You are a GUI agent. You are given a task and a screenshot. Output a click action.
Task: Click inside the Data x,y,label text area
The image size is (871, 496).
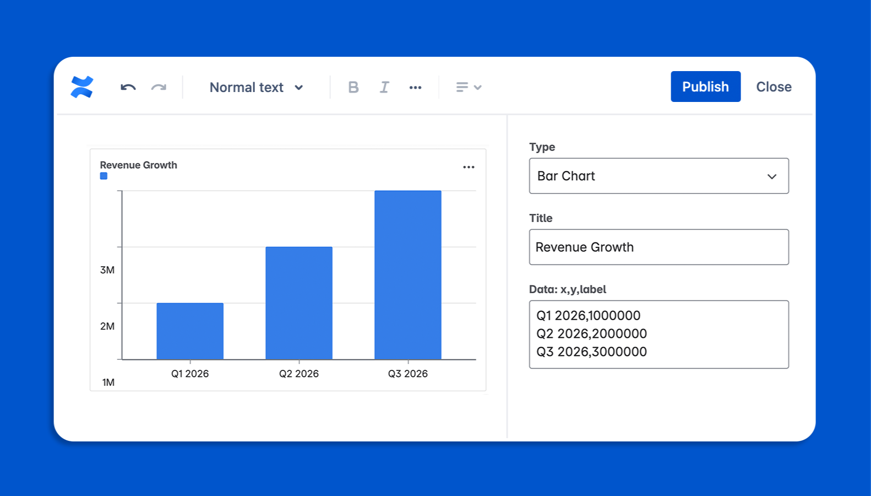click(658, 334)
